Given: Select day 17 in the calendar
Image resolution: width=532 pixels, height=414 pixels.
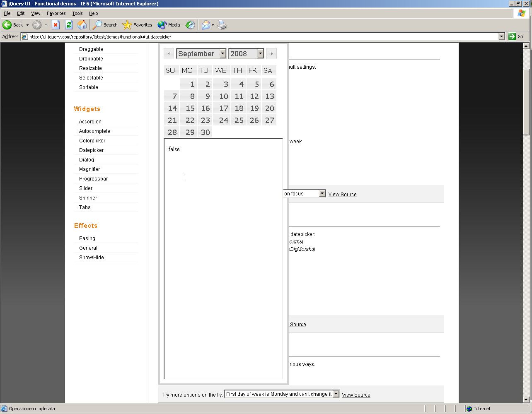Looking at the screenshot, I should point(224,108).
